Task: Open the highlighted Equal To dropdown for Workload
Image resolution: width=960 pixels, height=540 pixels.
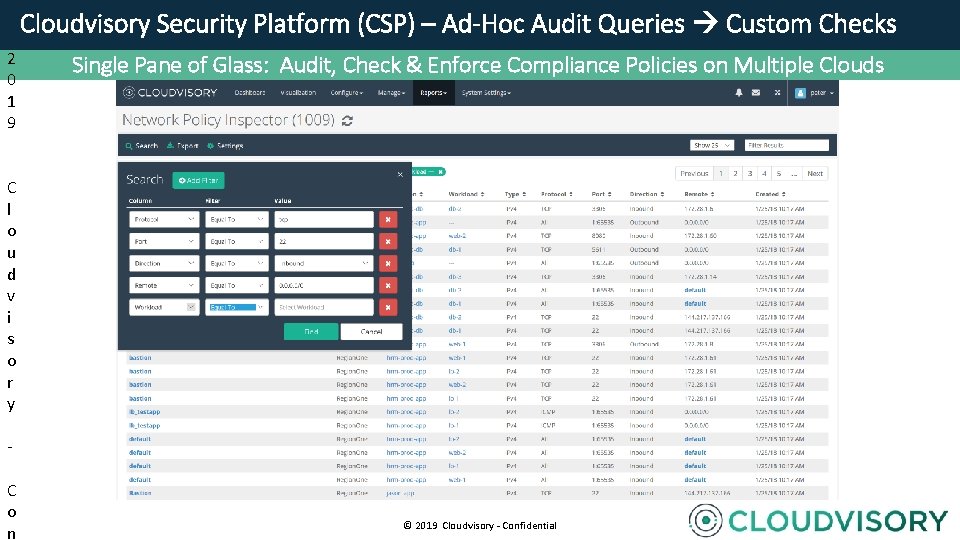Action: pyautogui.click(x=236, y=307)
